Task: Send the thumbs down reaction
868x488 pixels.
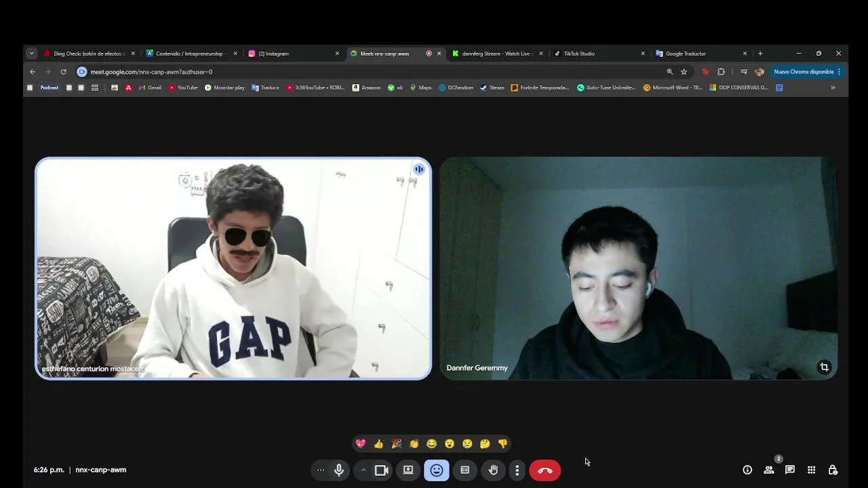Action: point(502,444)
